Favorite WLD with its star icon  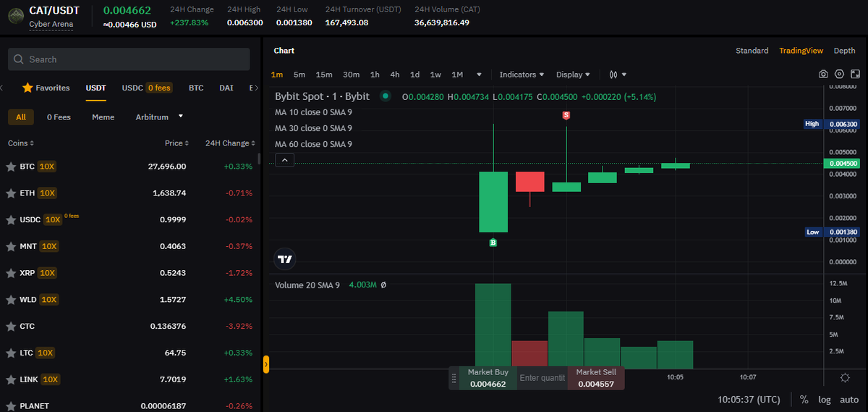point(11,300)
